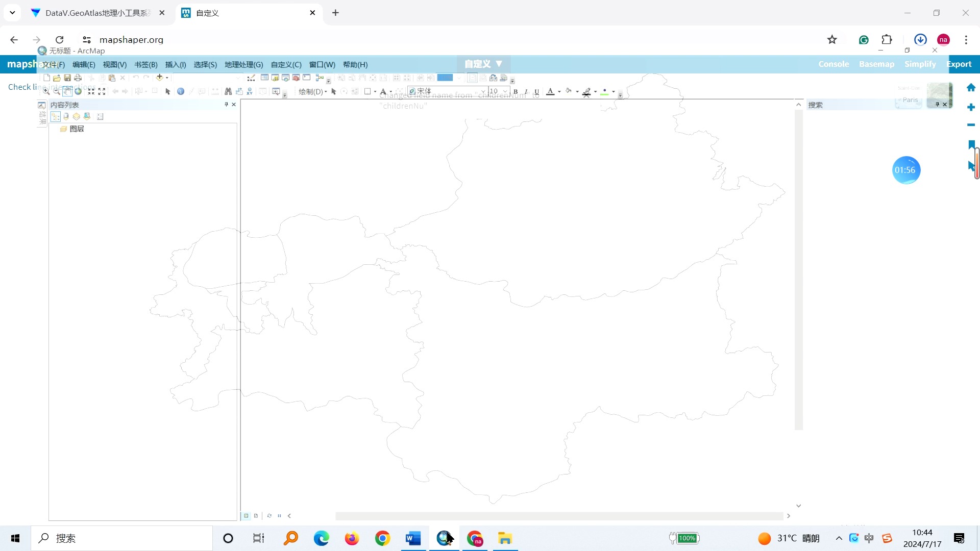Click the full extent icon in ArcMap

coord(80,91)
